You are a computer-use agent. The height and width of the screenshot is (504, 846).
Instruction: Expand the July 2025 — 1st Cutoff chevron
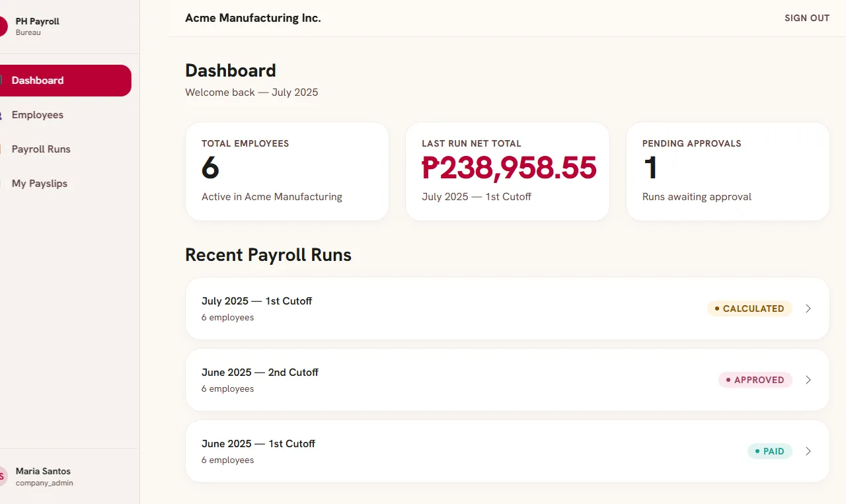click(x=808, y=308)
